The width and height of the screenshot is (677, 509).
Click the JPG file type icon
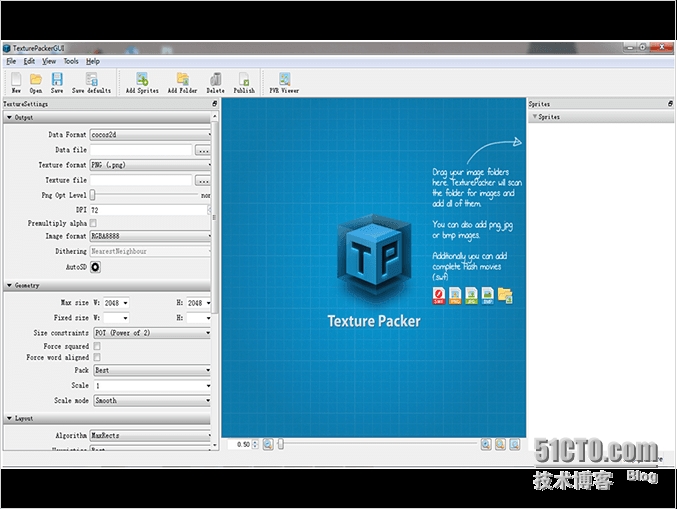[x=471, y=296]
